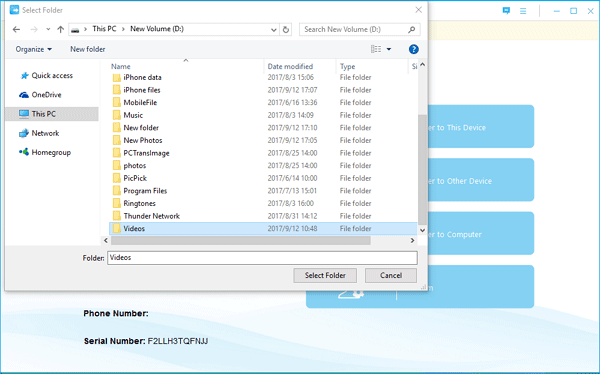Click the Transfer to Computer button
The height and width of the screenshot is (374, 600).
[481, 233]
